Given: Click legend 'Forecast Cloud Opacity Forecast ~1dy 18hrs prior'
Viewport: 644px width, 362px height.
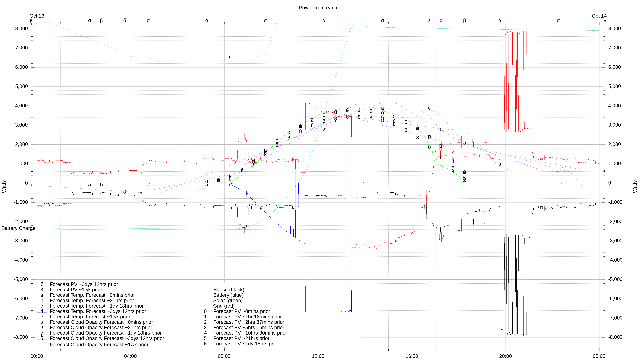Looking at the screenshot, I should pyautogui.click(x=106, y=333).
